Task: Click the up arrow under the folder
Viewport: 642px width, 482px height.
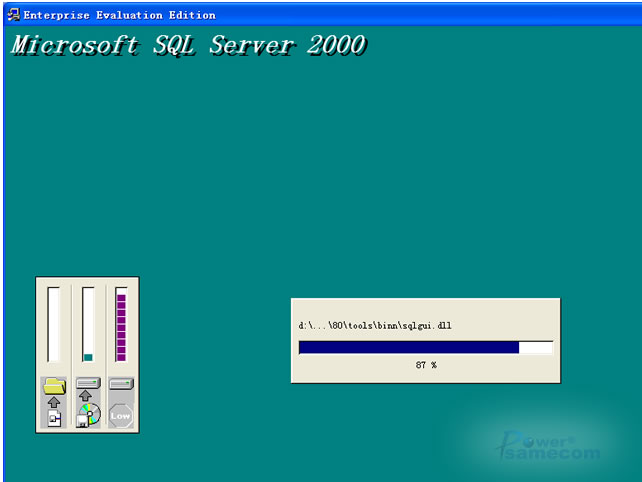Action: [x=54, y=402]
